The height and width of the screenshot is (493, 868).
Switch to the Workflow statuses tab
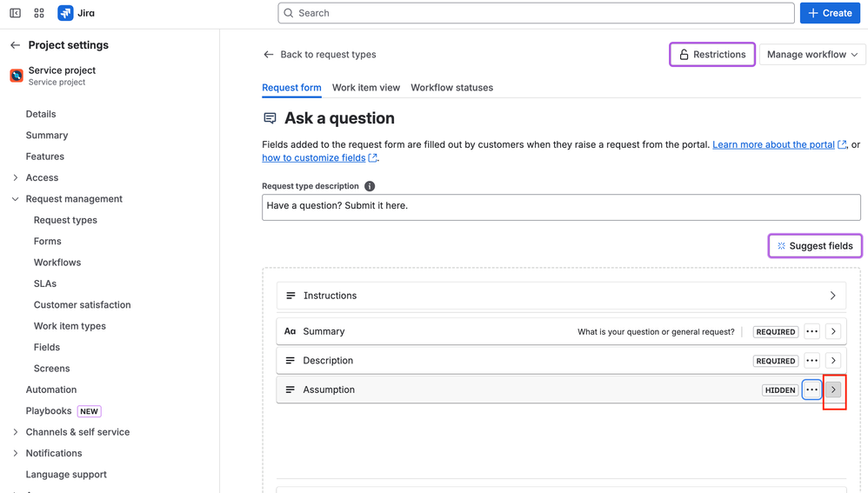[x=451, y=88]
